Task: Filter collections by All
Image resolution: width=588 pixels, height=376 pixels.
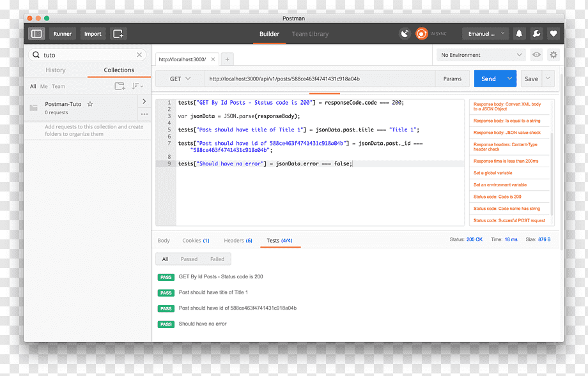Action: pyautogui.click(x=33, y=86)
